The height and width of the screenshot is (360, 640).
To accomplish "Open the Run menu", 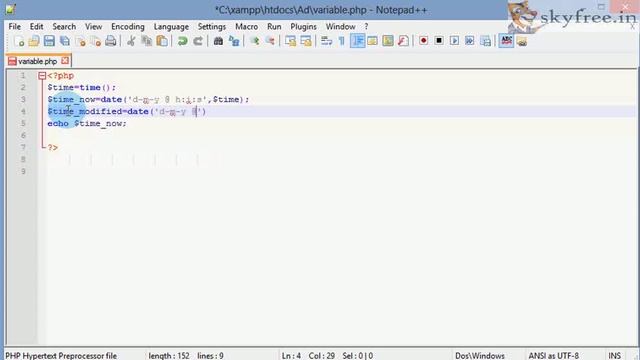I will [x=274, y=27].
